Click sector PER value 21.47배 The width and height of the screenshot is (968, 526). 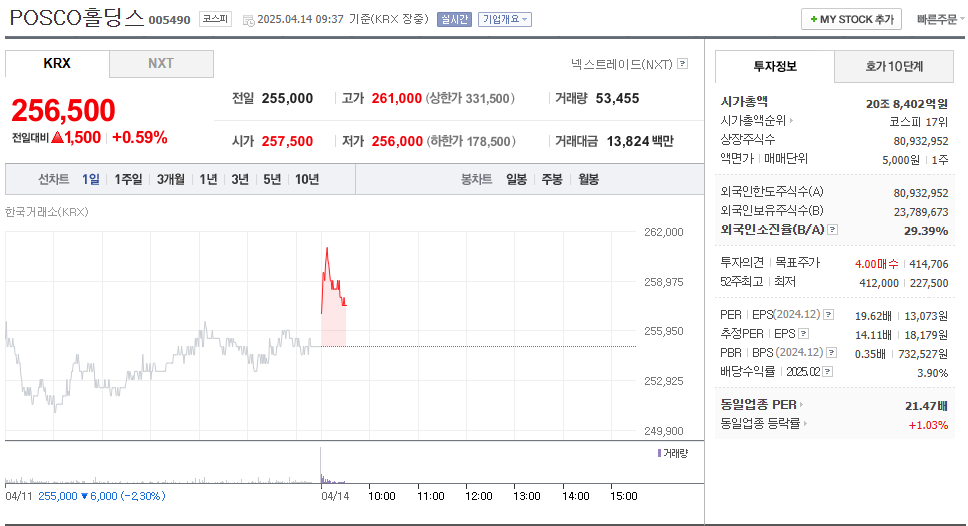tap(926, 406)
